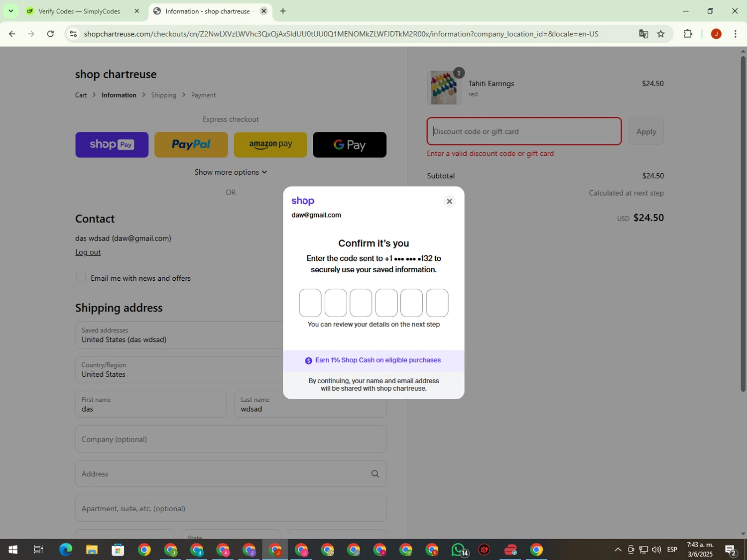Switch to Verify Codes SimplyCodes tab
The height and width of the screenshot is (560, 747).
pos(79,11)
